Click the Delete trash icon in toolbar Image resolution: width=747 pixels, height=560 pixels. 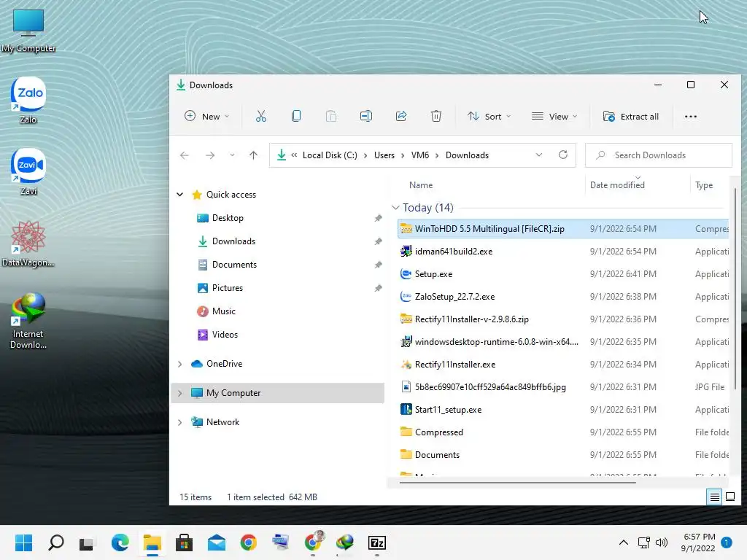pyautogui.click(x=436, y=116)
